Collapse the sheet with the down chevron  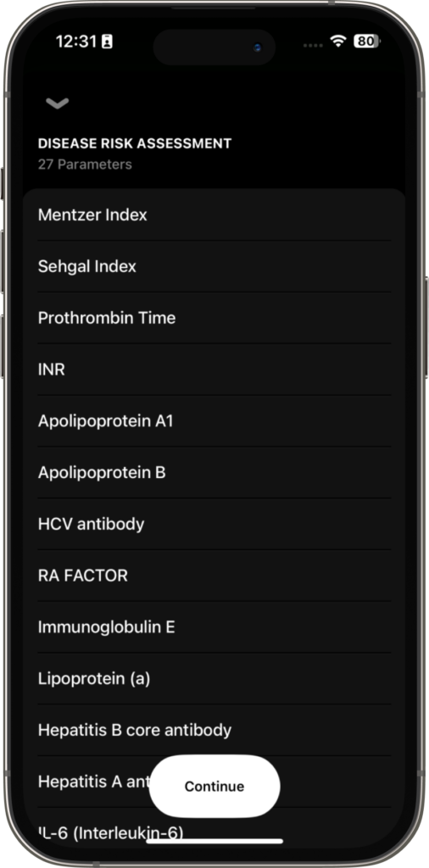point(57,103)
